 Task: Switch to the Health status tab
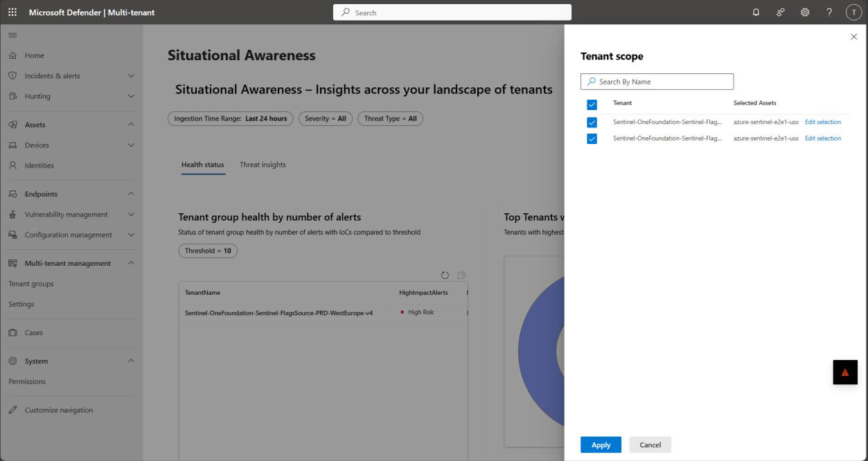click(203, 165)
